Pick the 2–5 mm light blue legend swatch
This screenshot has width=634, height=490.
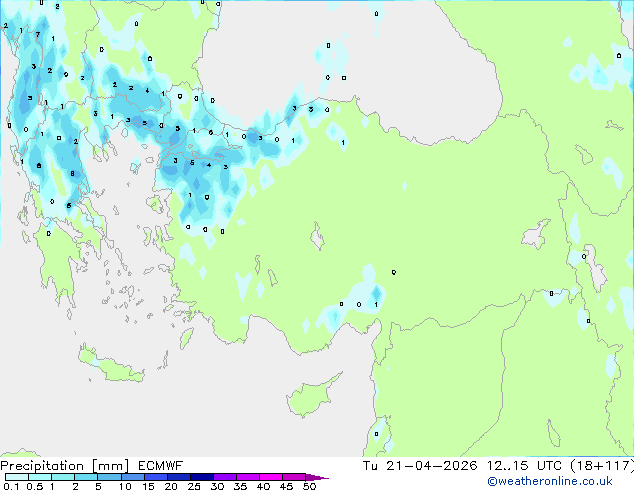tap(86, 478)
